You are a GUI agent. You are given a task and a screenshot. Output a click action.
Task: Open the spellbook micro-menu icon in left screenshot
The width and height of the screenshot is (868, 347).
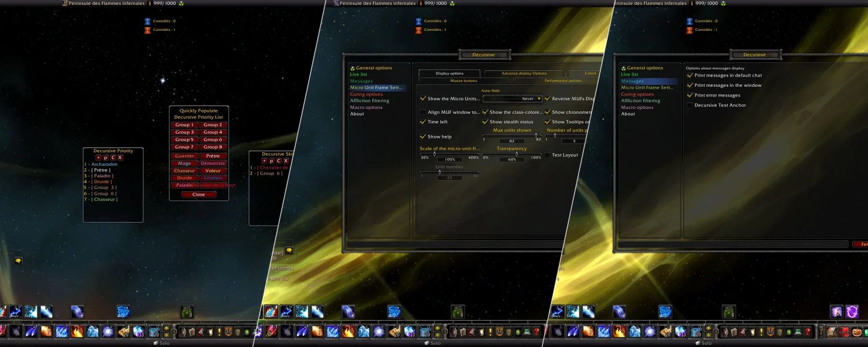(192, 332)
